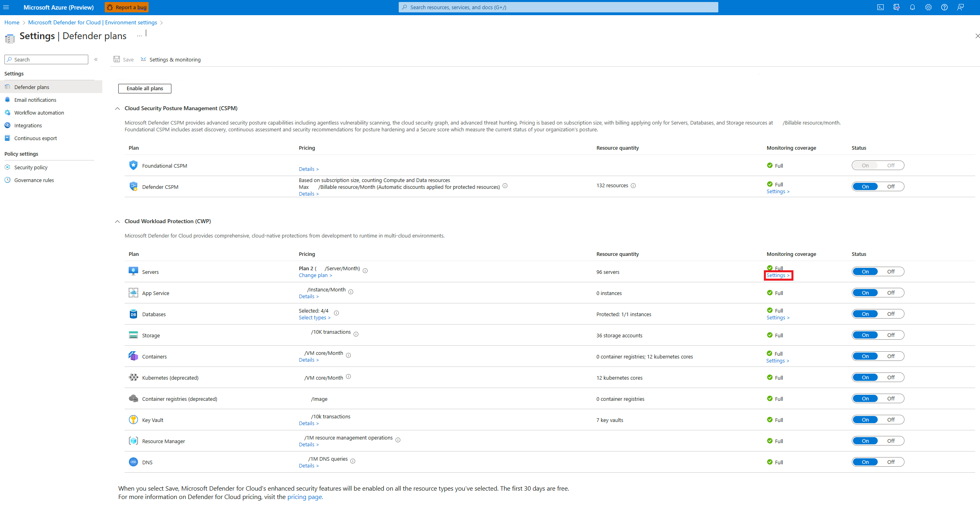Click the Workflow automation sidebar icon
The width and height of the screenshot is (980, 505).
coord(8,112)
